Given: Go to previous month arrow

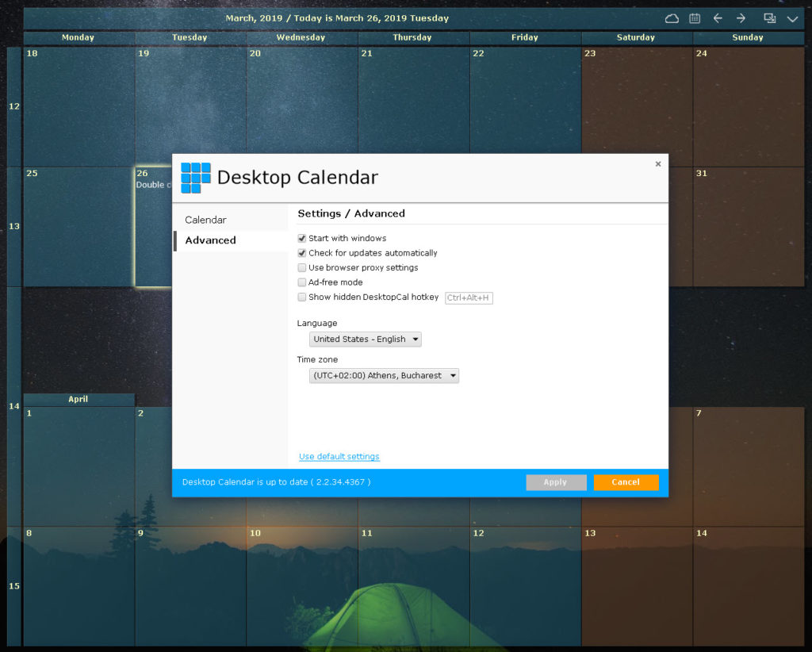Looking at the screenshot, I should 718,19.
